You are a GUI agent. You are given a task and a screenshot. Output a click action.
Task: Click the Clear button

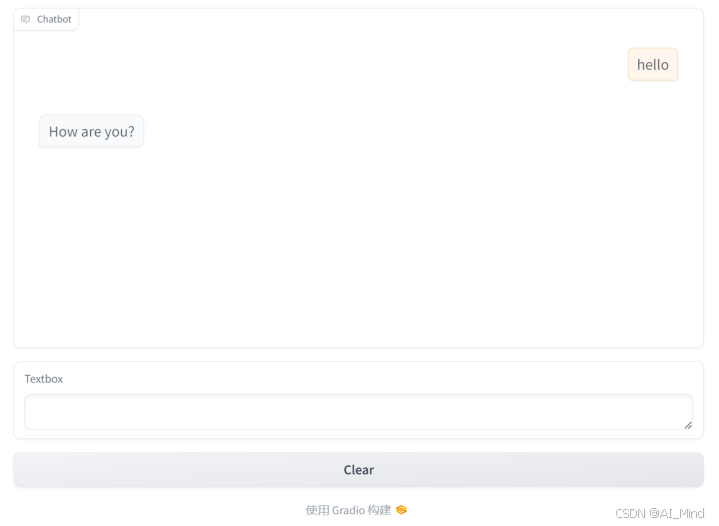359,470
